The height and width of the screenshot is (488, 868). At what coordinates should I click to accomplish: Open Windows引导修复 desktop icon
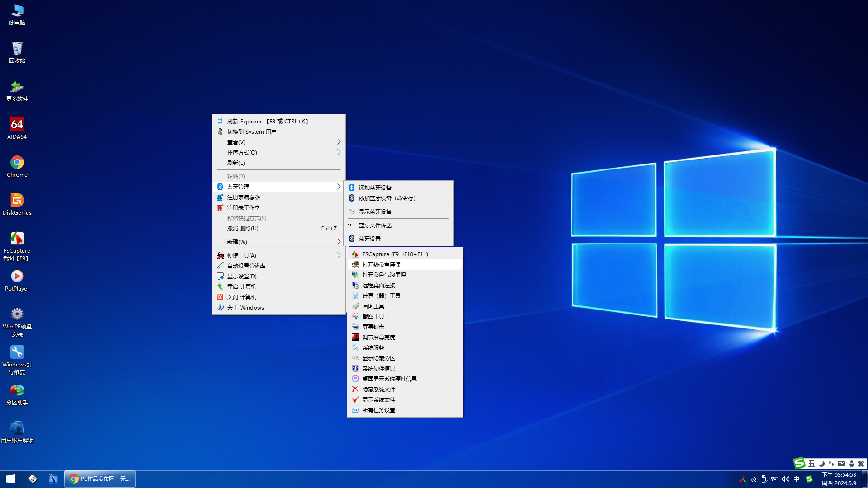pyautogui.click(x=17, y=360)
